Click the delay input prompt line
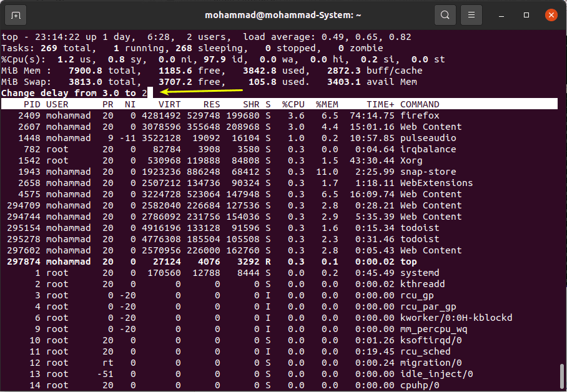Screen dimensions: 567x392 (x=74, y=93)
